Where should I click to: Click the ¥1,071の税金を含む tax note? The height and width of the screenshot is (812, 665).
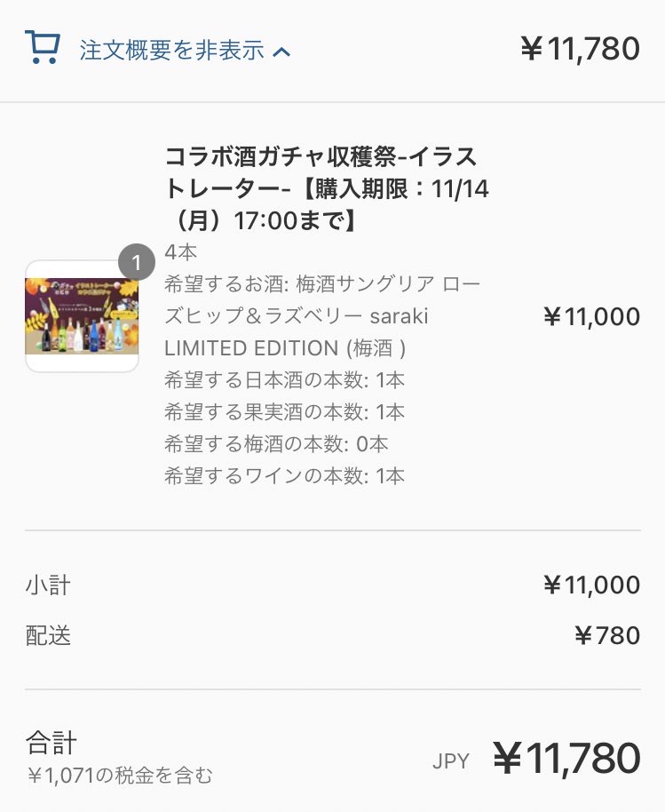pos(119,776)
